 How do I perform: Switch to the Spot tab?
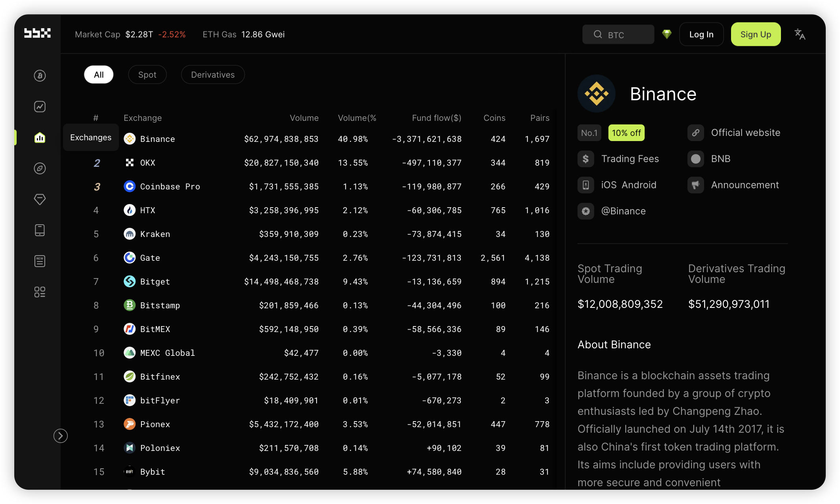[147, 74]
